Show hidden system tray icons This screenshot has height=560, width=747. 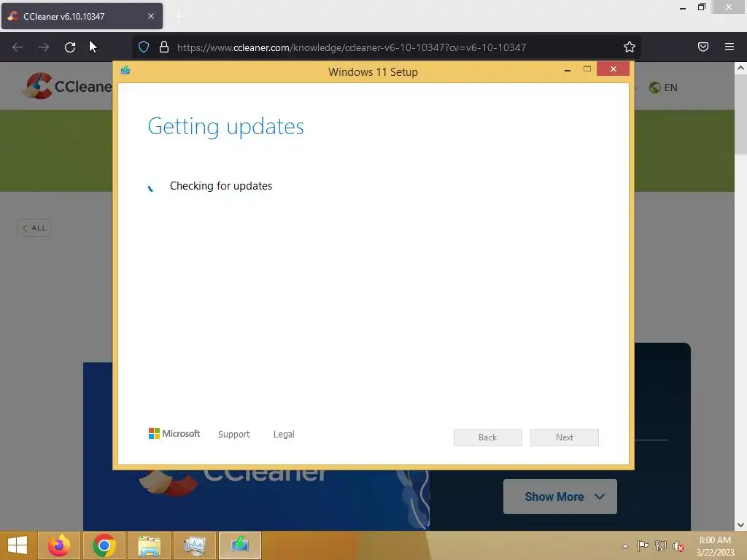point(625,546)
